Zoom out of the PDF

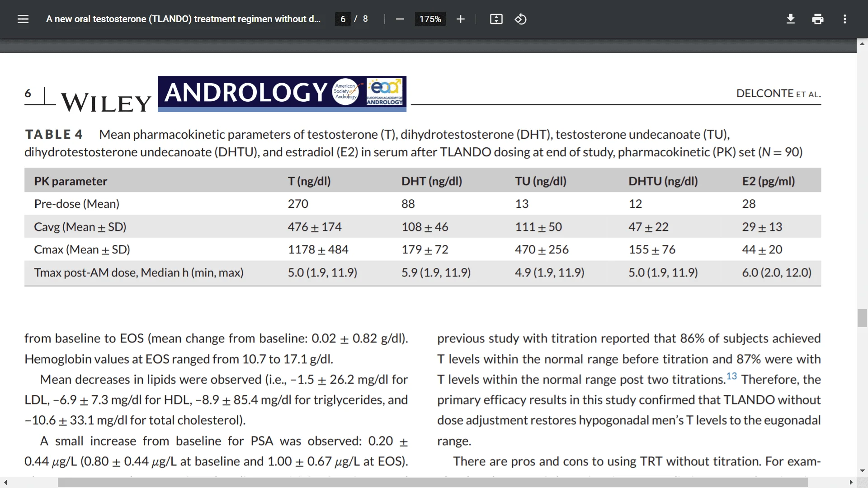pos(400,19)
